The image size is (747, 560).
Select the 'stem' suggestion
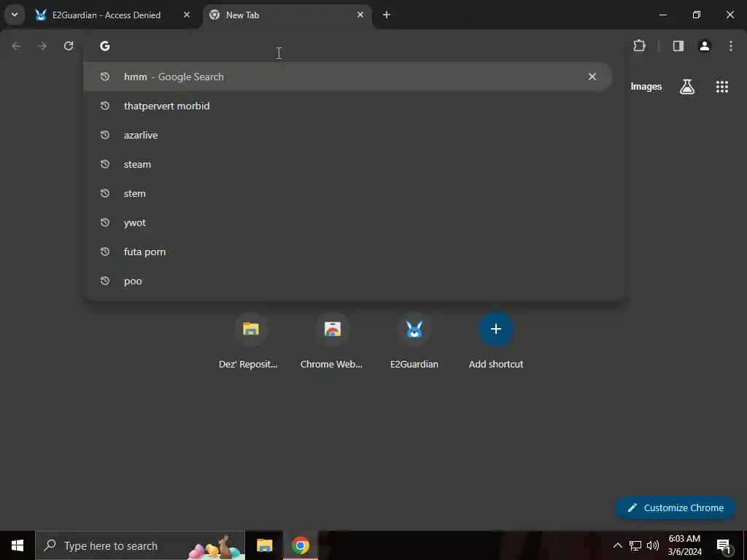point(348,193)
